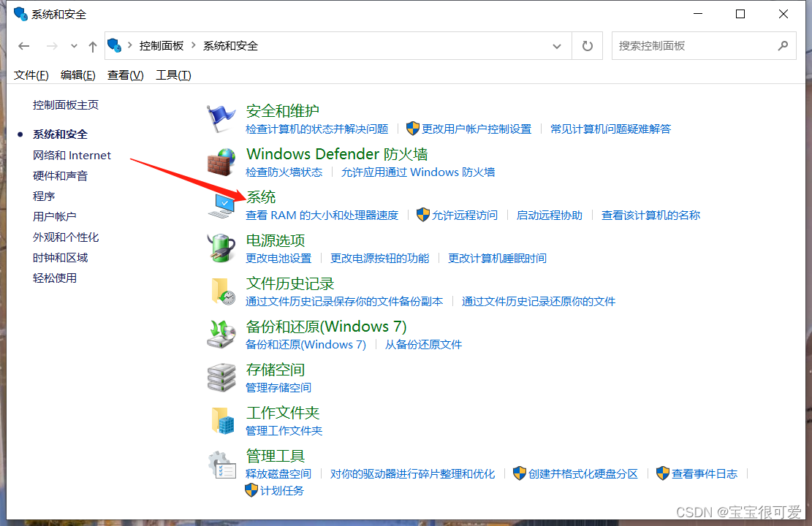
Task: Click 查看 RAM 的大小和处理器速度
Action: 322,216
